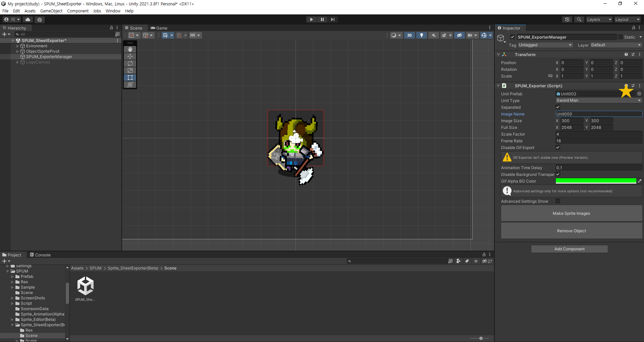Click the Frame Rate input field
The height and width of the screenshot is (342, 644).
(x=599, y=141)
